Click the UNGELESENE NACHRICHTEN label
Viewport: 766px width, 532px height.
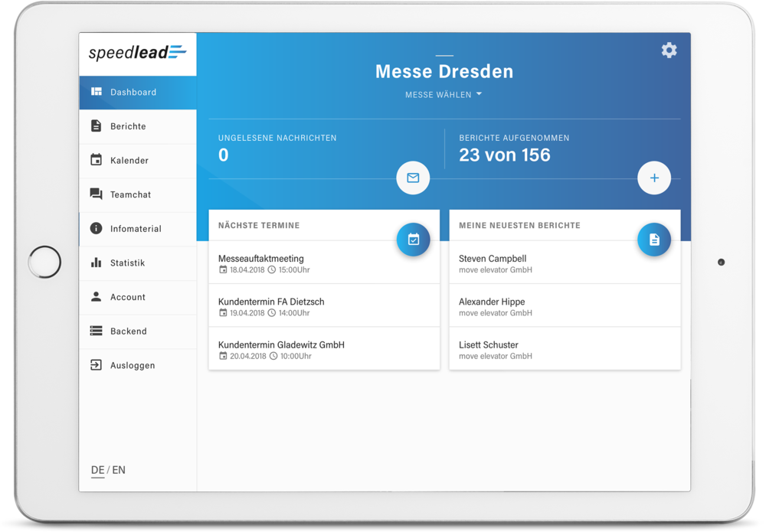277,138
